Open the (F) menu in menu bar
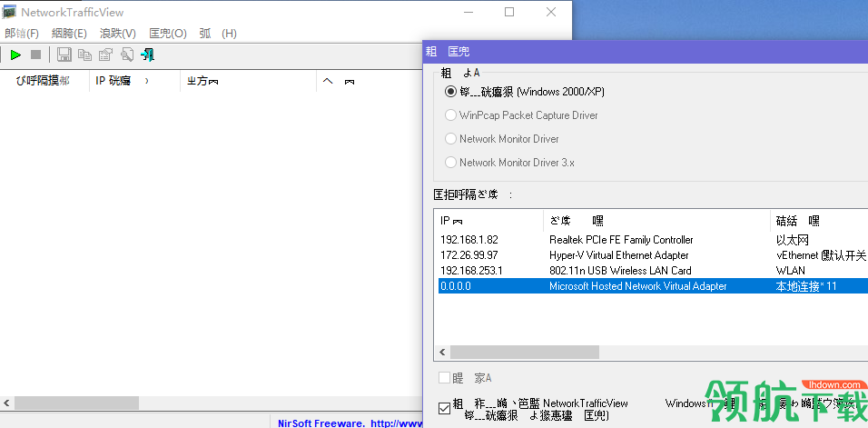This screenshot has height=428, width=868. [22, 34]
